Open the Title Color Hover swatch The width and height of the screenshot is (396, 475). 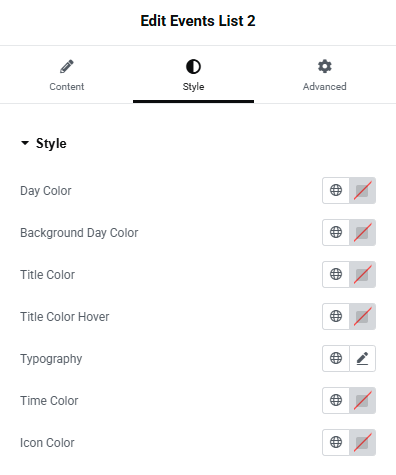pyautogui.click(x=362, y=316)
